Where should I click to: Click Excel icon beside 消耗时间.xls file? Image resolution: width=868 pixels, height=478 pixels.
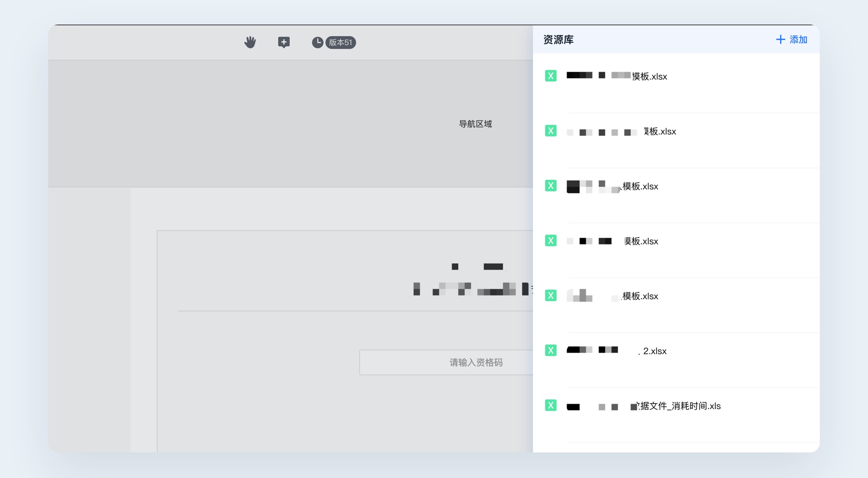coord(551,406)
